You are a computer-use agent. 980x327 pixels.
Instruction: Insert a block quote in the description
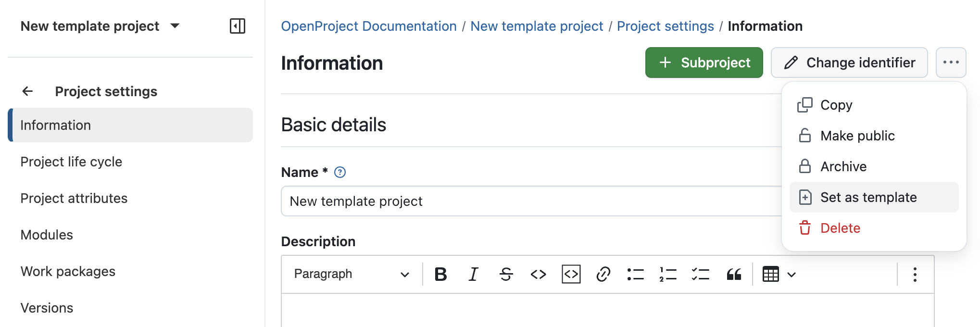click(733, 274)
